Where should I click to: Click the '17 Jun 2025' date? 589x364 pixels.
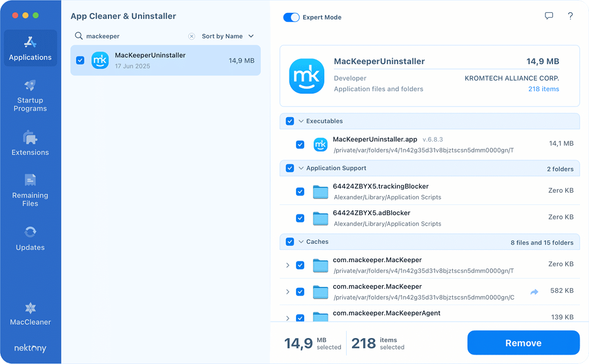tap(132, 66)
